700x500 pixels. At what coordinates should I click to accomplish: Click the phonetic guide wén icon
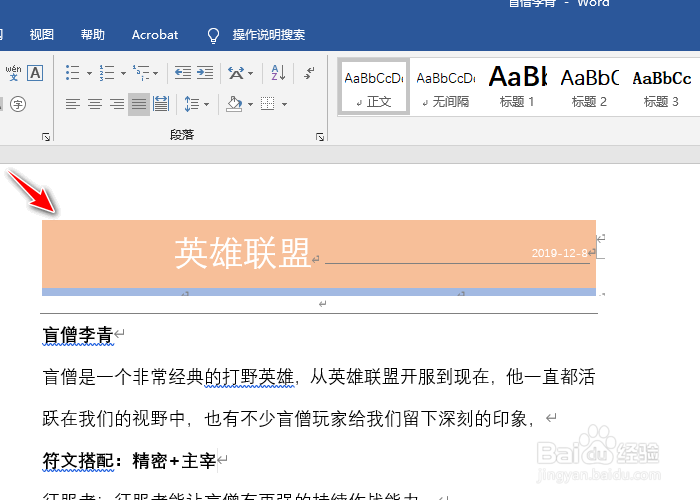(x=13, y=73)
